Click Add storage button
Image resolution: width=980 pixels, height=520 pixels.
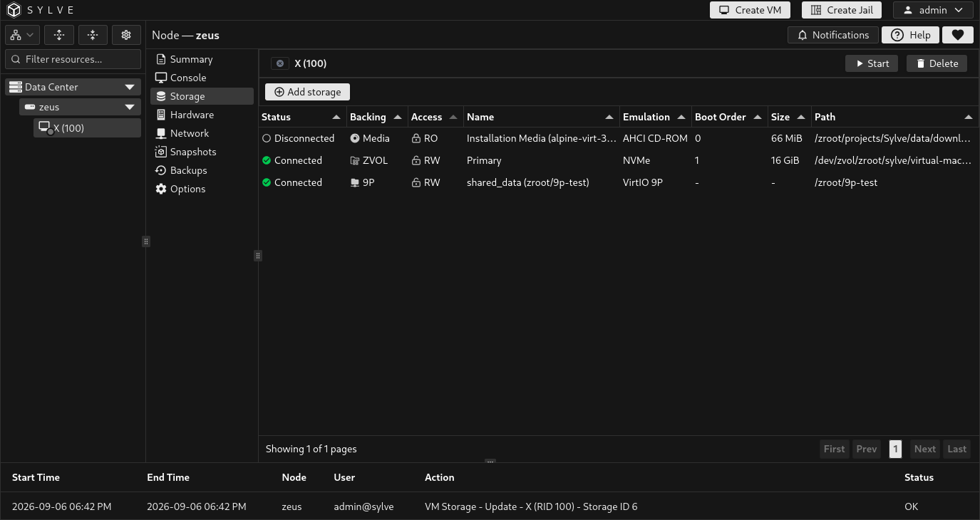click(x=308, y=92)
